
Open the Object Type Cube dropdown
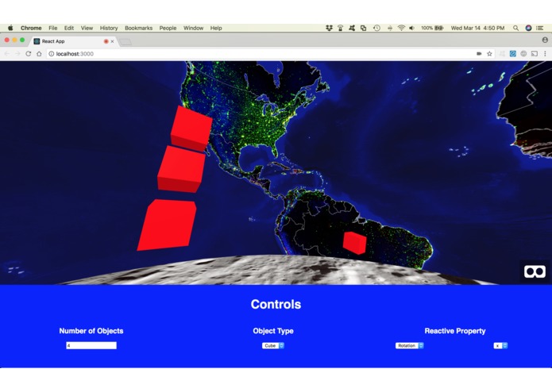pyautogui.click(x=273, y=346)
